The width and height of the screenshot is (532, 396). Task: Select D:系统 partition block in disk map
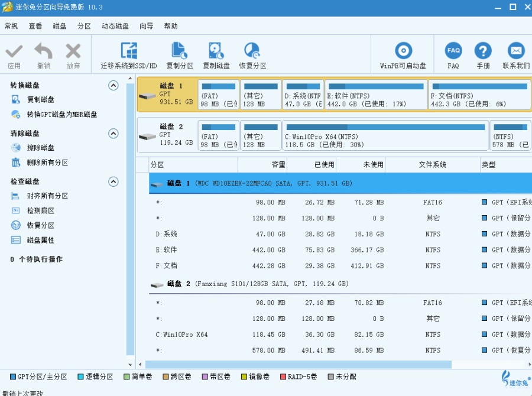point(303,95)
